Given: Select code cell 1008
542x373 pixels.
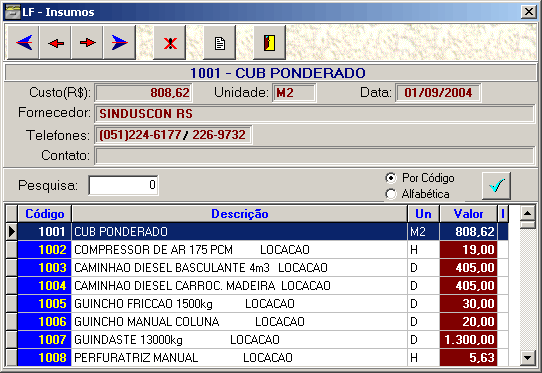Looking at the screenshot, I should click(44, 357).
